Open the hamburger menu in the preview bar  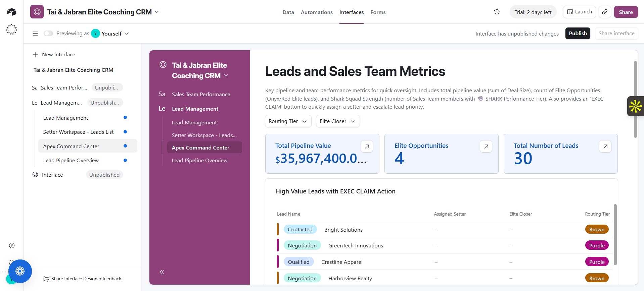click(35, 34)
